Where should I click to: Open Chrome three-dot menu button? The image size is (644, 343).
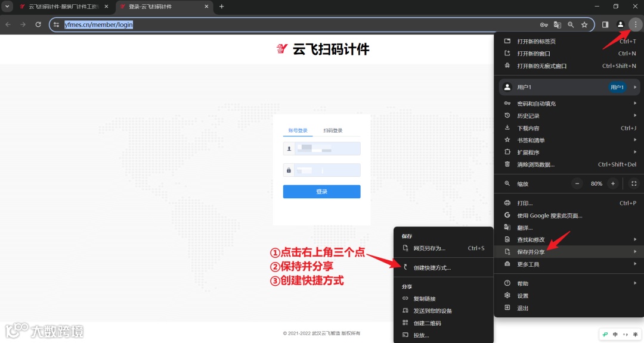(x=636, y=24)
